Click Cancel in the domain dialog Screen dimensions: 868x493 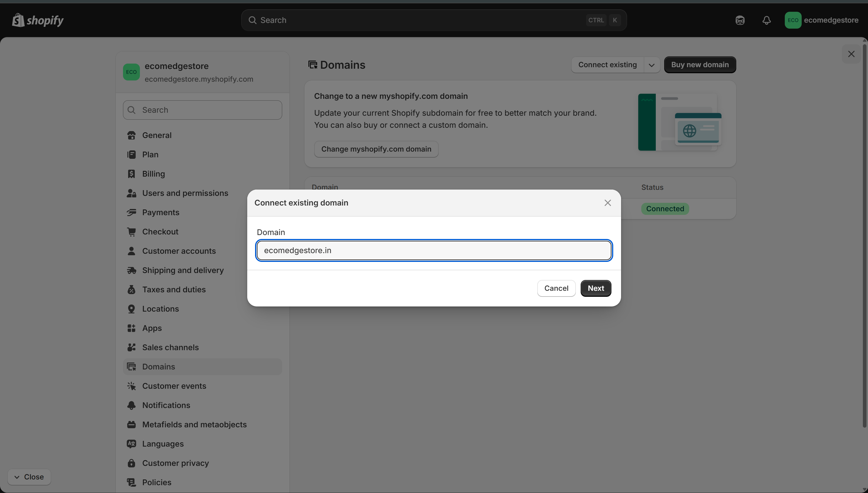556,288
